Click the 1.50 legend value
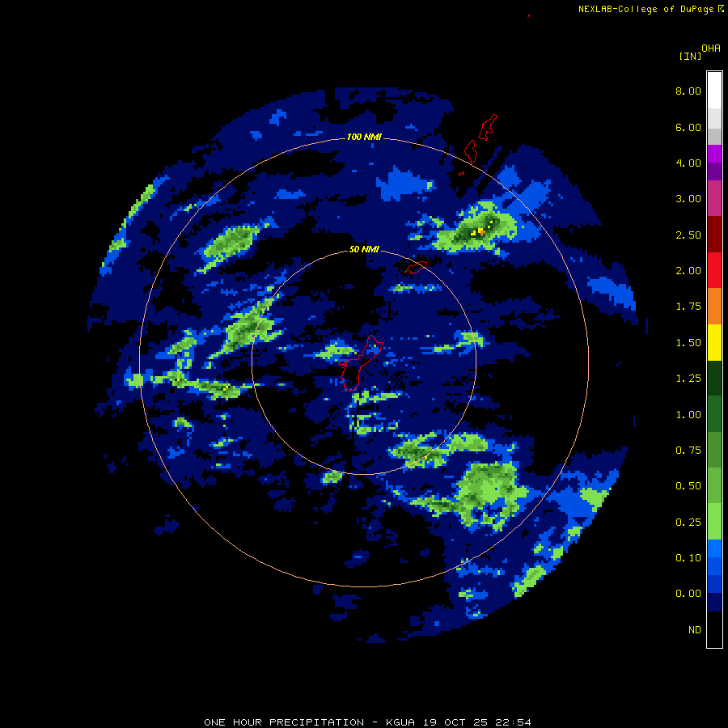Viewport: 728px width, 728px height. 688,343
